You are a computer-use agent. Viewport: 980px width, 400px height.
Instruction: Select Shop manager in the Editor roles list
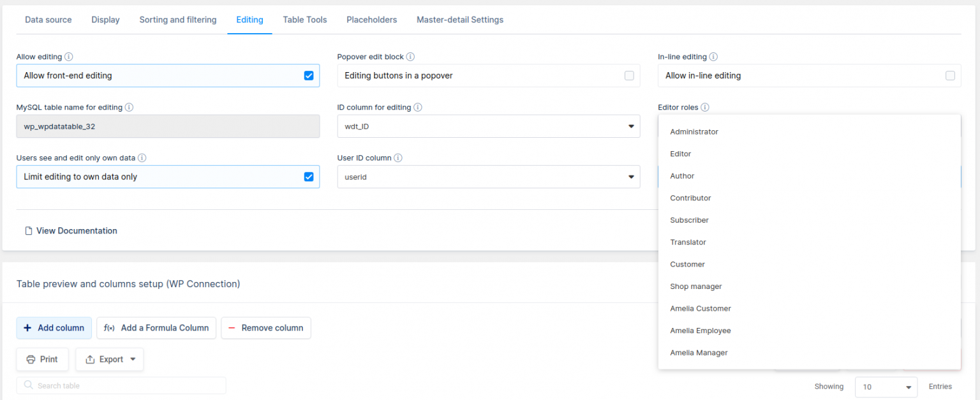[695, 286]
